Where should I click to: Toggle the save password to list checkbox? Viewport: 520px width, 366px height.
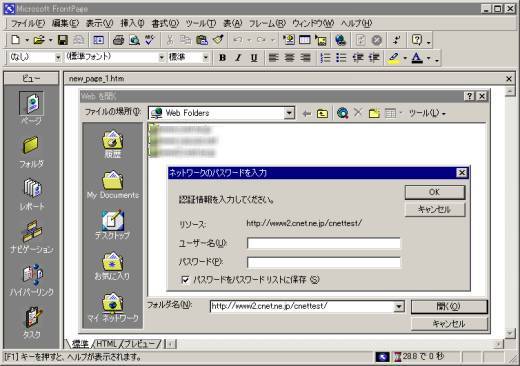(185, 280)
